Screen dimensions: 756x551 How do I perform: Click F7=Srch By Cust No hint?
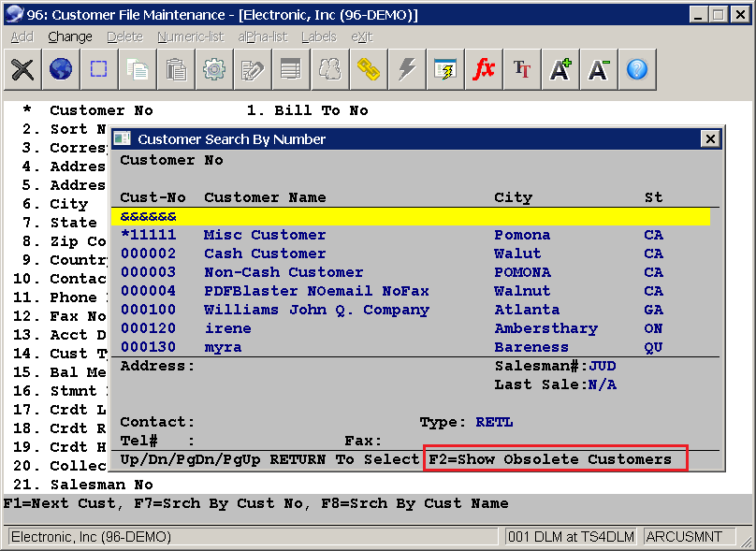tap(218, 503)
